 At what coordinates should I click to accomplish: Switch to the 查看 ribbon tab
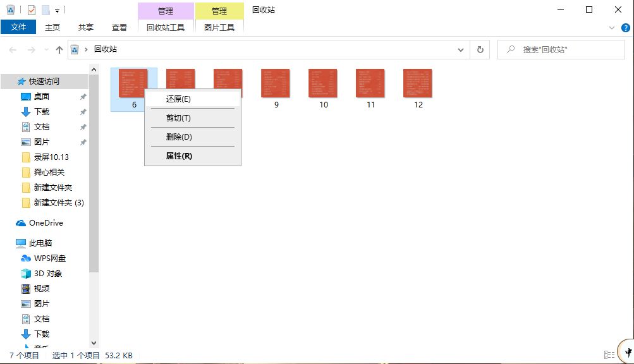point(119,28)
